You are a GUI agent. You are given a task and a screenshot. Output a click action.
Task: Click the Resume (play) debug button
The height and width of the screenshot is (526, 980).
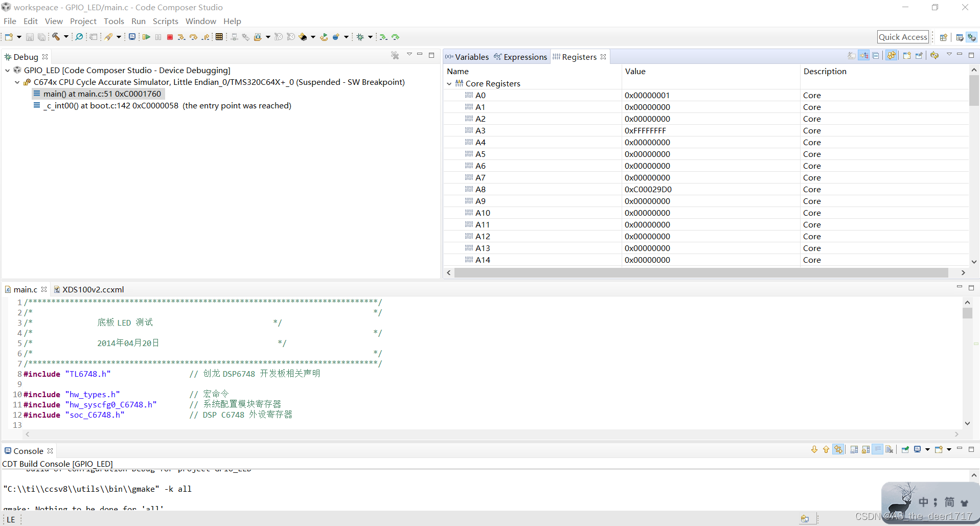[146, 37]
